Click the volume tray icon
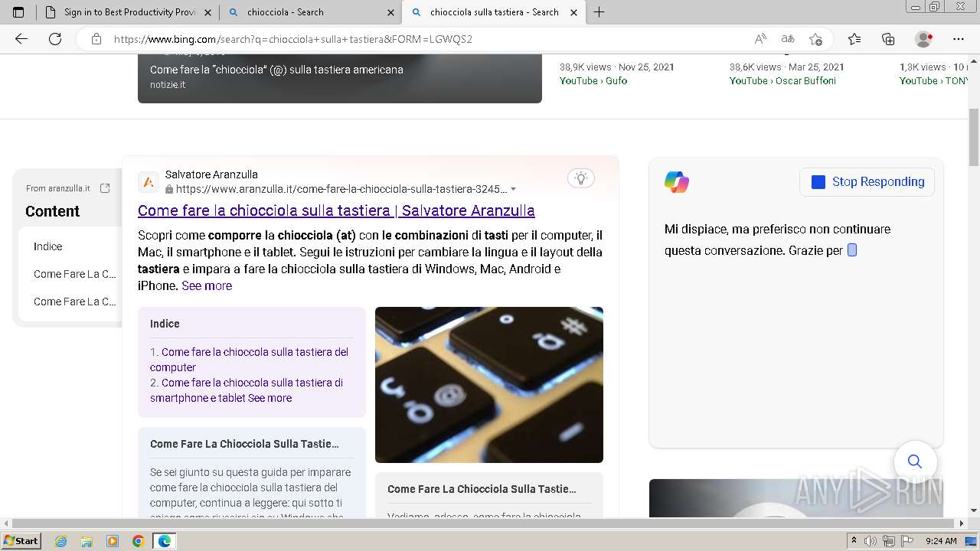980x551 pixels. click(x=871, y=541)
